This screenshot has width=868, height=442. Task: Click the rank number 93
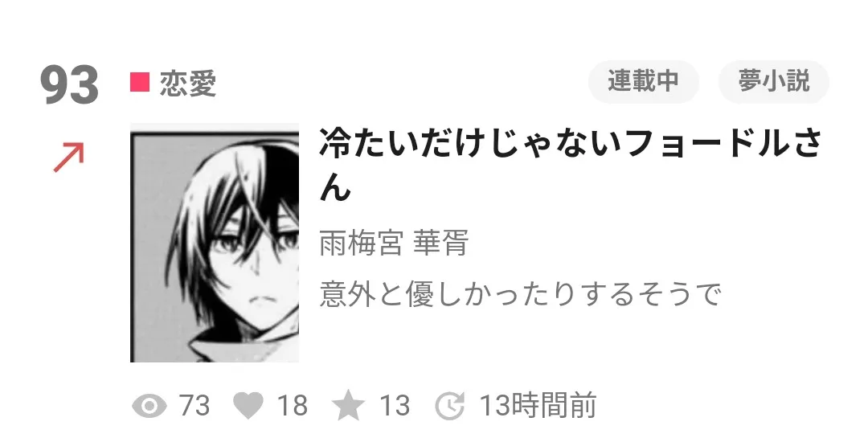tap(69, 85)
